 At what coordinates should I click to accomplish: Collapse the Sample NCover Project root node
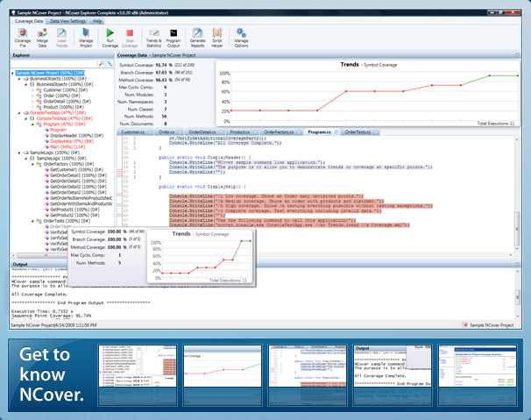coord(12,74)
